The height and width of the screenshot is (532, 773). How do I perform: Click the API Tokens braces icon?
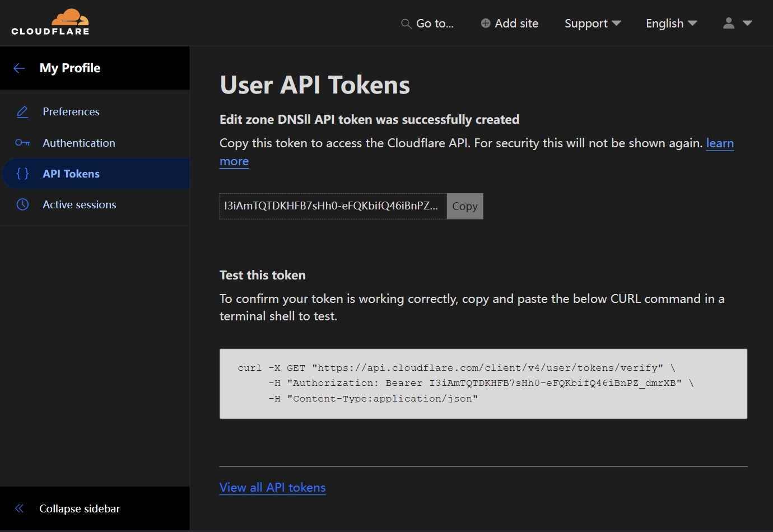[x=22, y=174]
